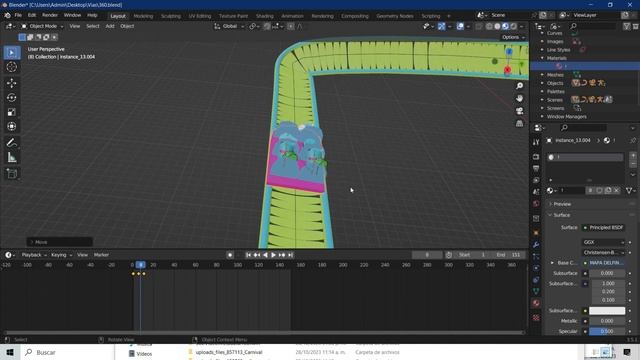The height and width of the screenshot is (360, 640).
Task: Switch to the Shading workspace tab
Action: 264,16
